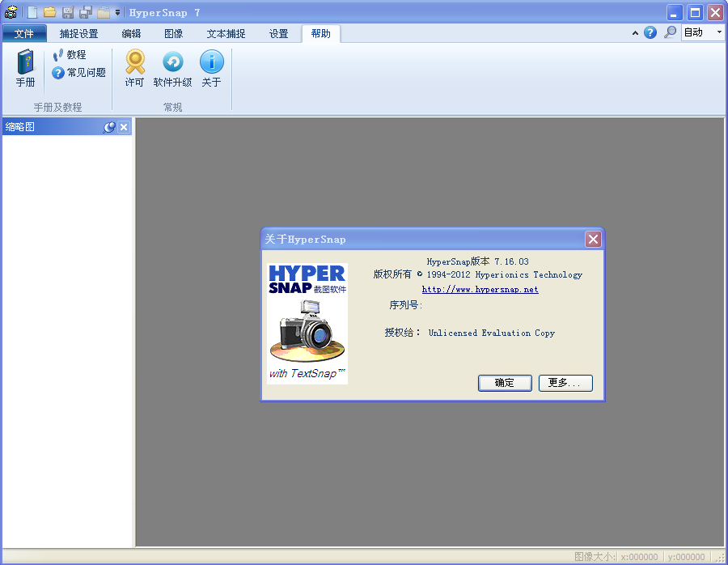Image resolution: width=728 pixels, height=565 pixels.
Task: Click the y:000000 status bar value
Action: [686, 557]
